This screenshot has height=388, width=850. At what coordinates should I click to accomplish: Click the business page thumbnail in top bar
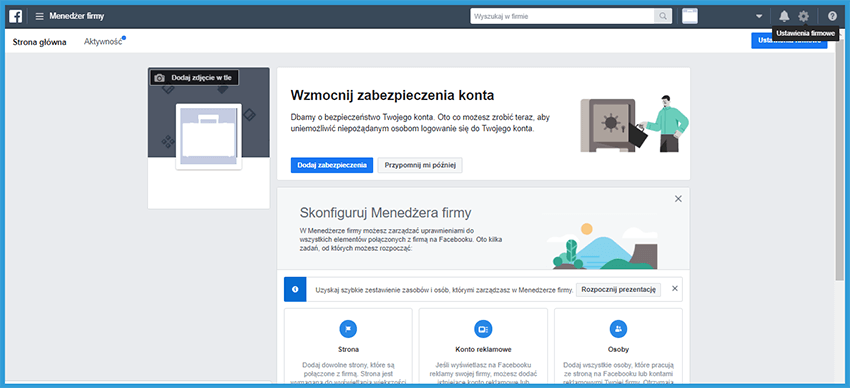[x=690, y=16]
